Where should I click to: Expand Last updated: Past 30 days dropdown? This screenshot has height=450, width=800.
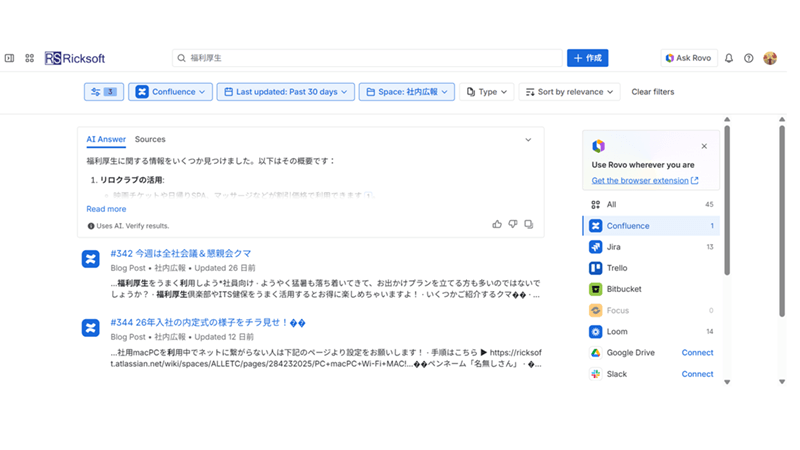[x=286, y=92]
